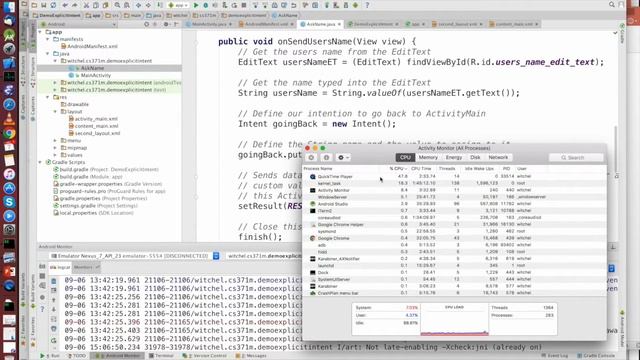
Task: Collapse the res folder node
Action: pos(48,97)
